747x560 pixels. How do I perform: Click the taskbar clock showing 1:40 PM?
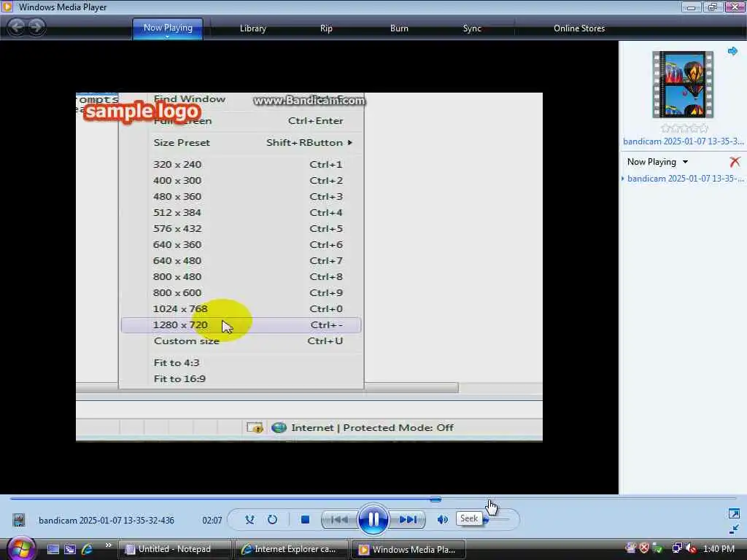pyautogui.click(x=719, y=549)
